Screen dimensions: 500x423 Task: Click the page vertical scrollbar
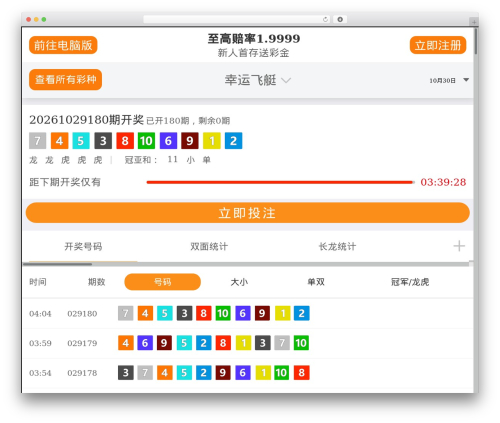(x=476, y=41)
